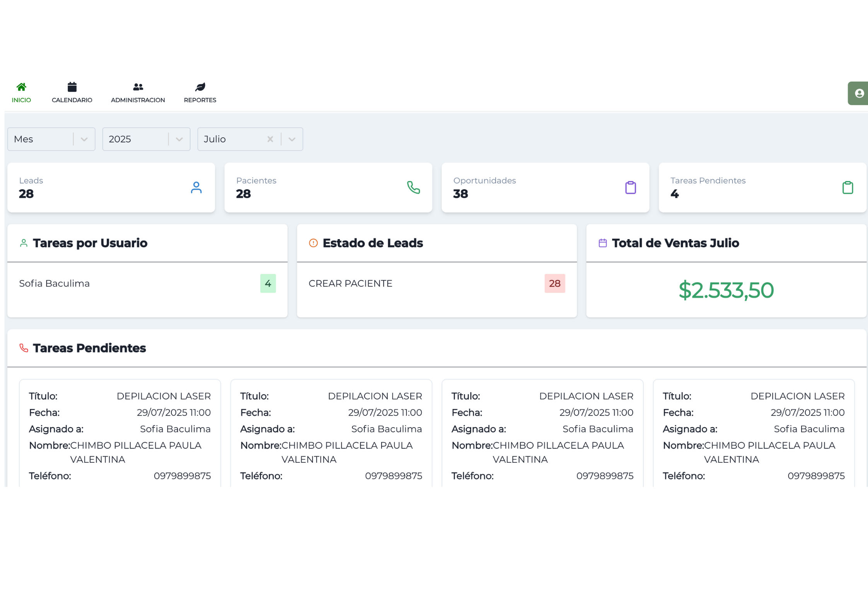Open the Calendario calendar icon
This screenshot has height=614, width=868.
pyautogui.click(x=72, y=86)
